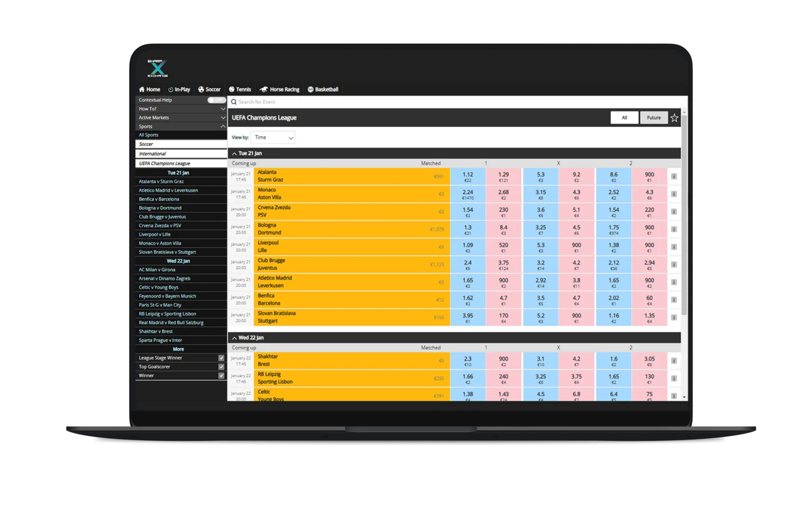Open info icon for Atalanta v Sturm Graz
The height and width of the screenshot is (509, 812).
click(674, 177)
